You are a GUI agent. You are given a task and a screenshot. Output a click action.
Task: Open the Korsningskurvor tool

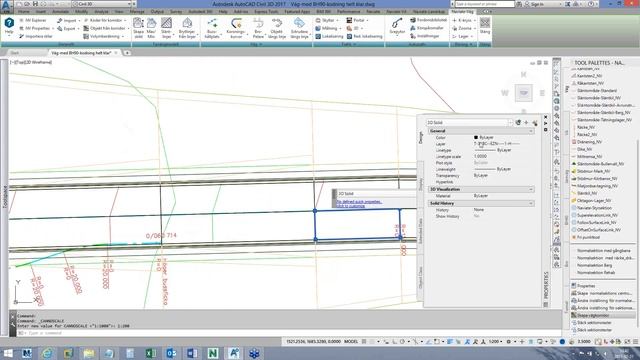[x=236, y=28]
